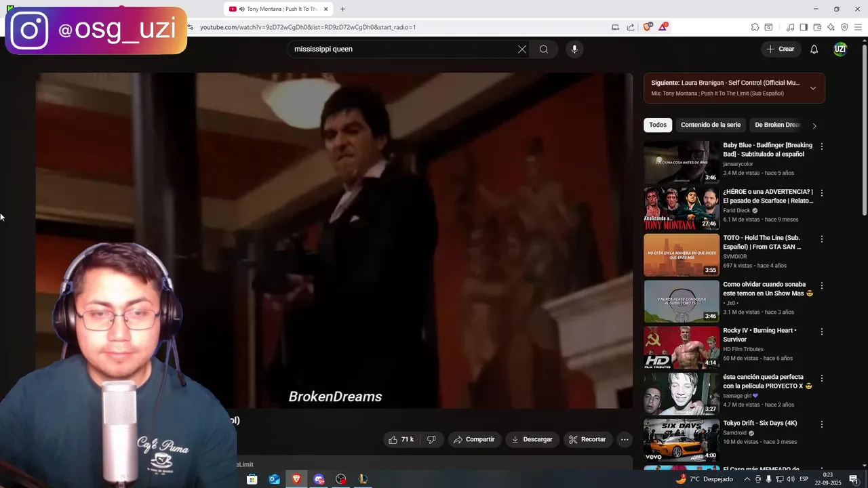The width and height of the screenshot is (868, 488).
Task: Show hidden system tray icons chevron
Action: coord(747,479)
